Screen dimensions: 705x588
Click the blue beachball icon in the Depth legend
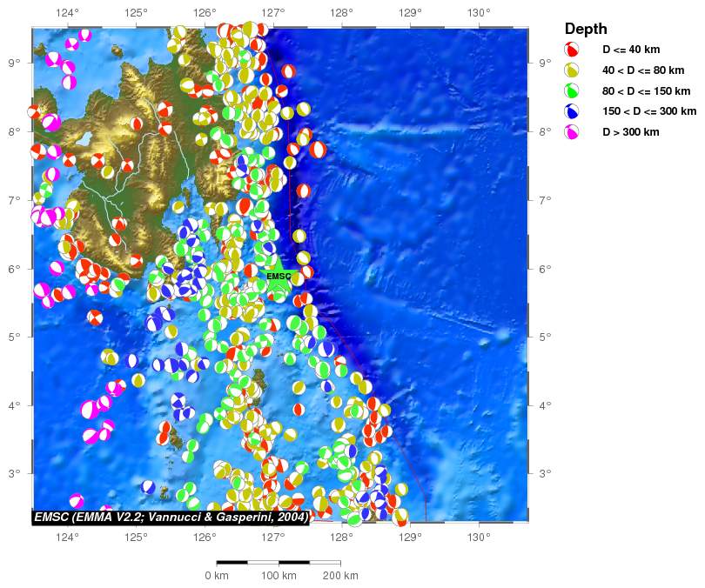point(573,111)
